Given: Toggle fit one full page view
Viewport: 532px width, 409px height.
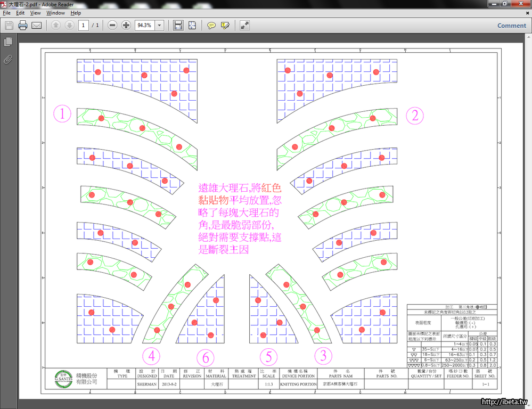Looking at the screenshot, I should click(x=192, y=25).
